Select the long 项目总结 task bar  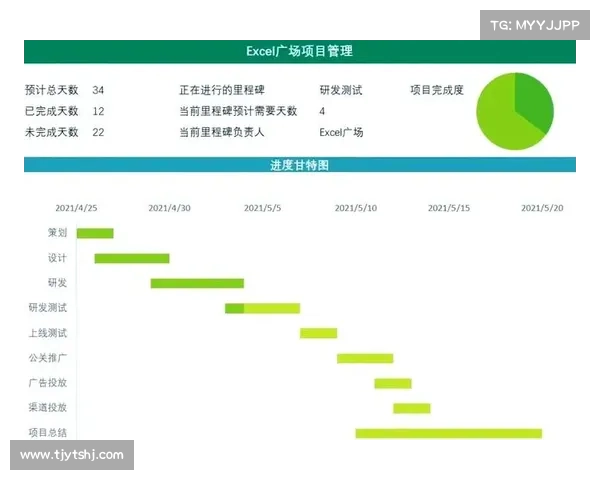click(x=448, y=433)
